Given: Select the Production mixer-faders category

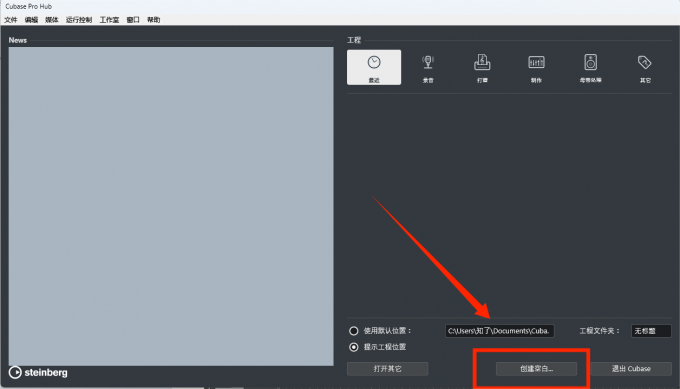Looking at the screenshot, I should pos(536,67).
